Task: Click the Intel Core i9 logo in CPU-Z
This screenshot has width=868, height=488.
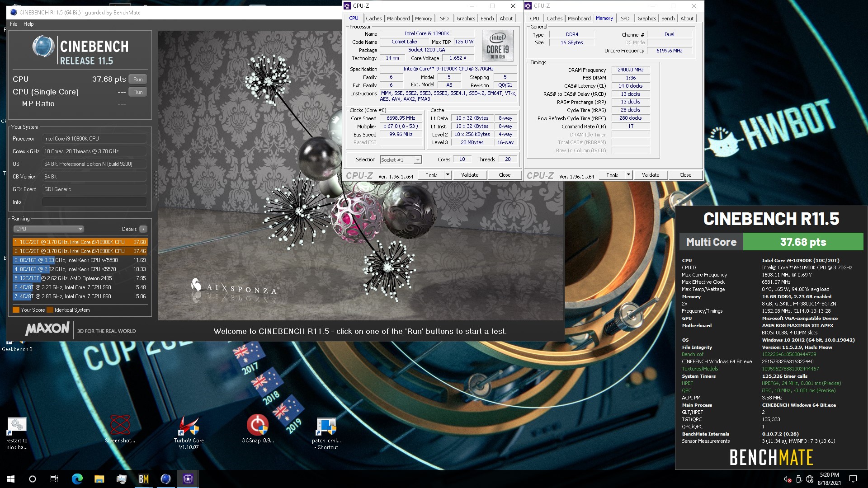Action: point(497,46)
